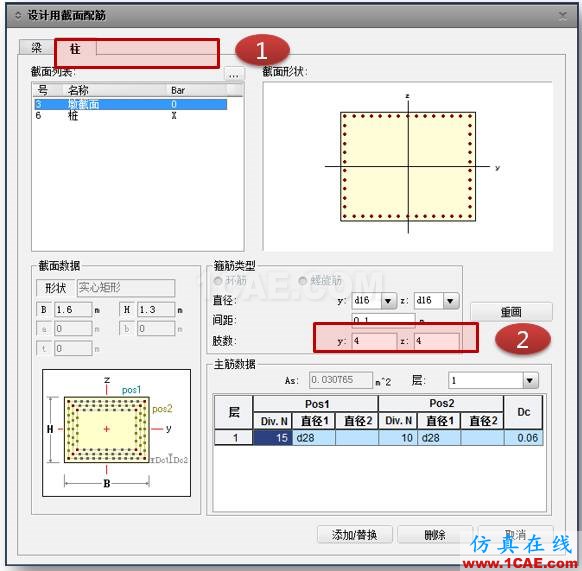The width and height of the screenshot is (582, 571).
Task: Click Pos1 Div. N cell 15
Action: [x=272, y=438]
